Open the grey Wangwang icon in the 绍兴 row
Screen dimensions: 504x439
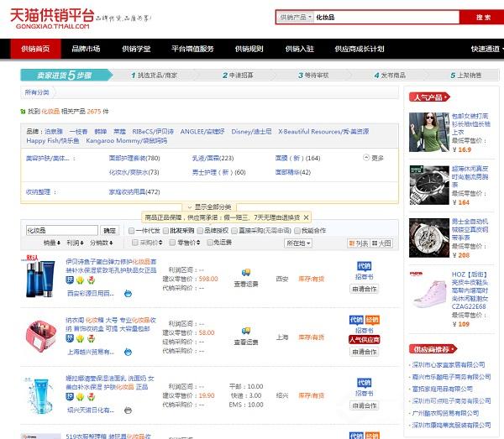[x=128, y=410]
